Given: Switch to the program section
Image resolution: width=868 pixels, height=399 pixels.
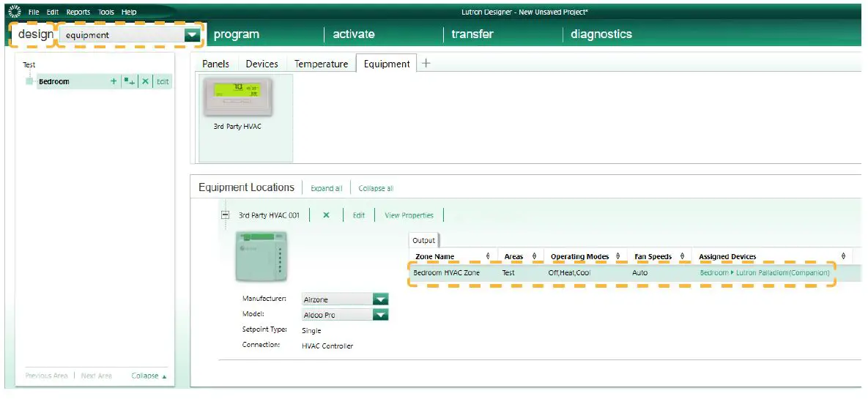Looking at the screenshot, I should tap(237, 34).
